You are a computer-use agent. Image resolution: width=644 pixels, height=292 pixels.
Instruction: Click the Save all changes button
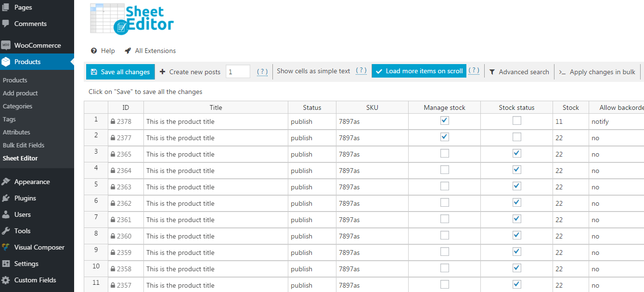click(120, 72)
